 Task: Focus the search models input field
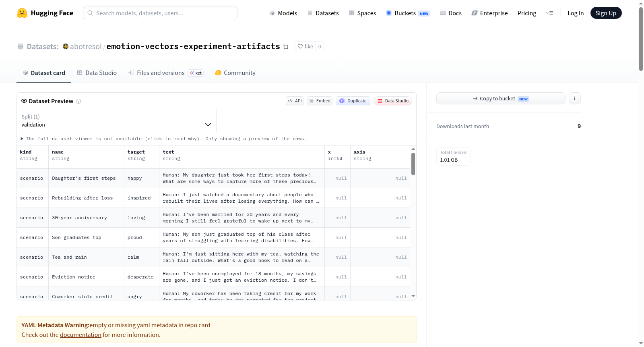(x=160, y=13)
